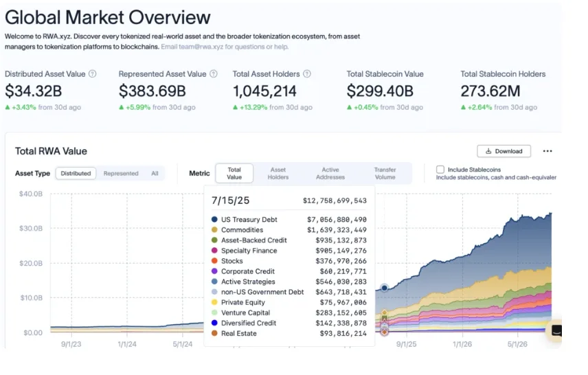Click the 1,045,214 holders figure

click(264, 91)
